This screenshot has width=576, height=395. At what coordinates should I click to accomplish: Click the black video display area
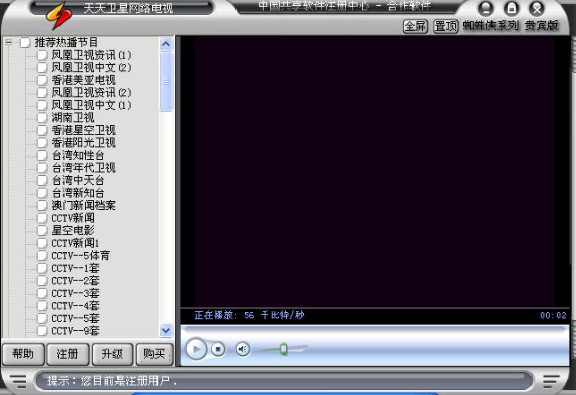375,171
